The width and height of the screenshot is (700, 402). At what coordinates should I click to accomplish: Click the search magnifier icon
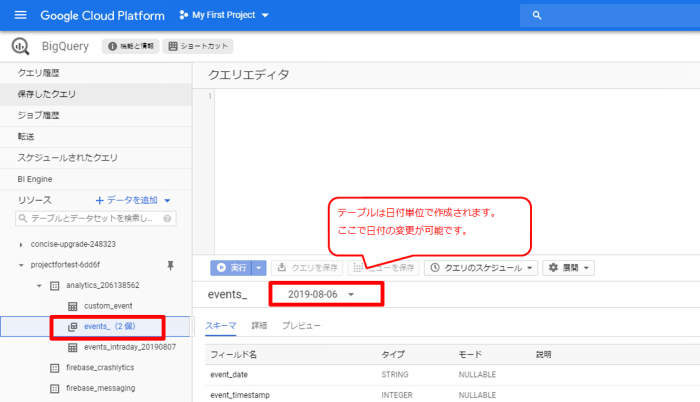[x=537, y=15]
